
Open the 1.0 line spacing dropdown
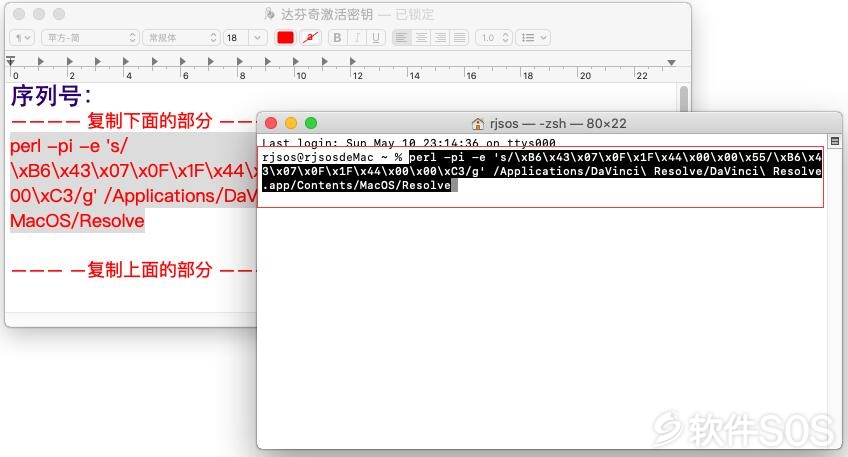coord(494,37)
